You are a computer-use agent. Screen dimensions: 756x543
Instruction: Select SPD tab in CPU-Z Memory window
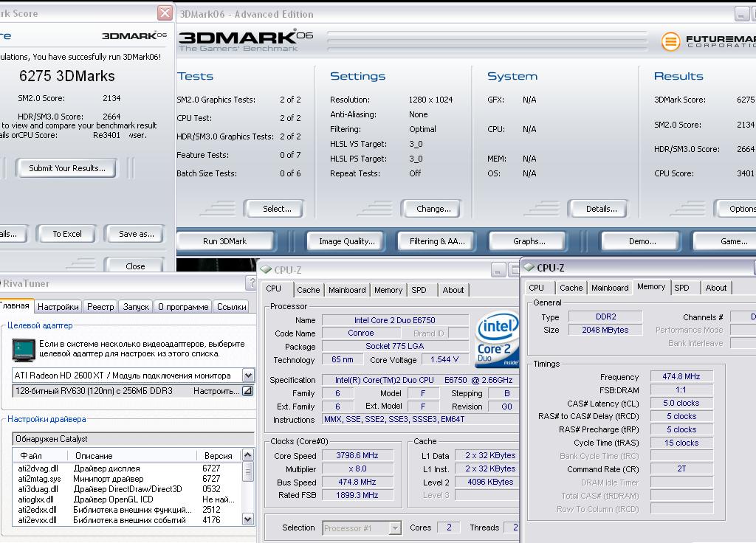click(681, 288)
